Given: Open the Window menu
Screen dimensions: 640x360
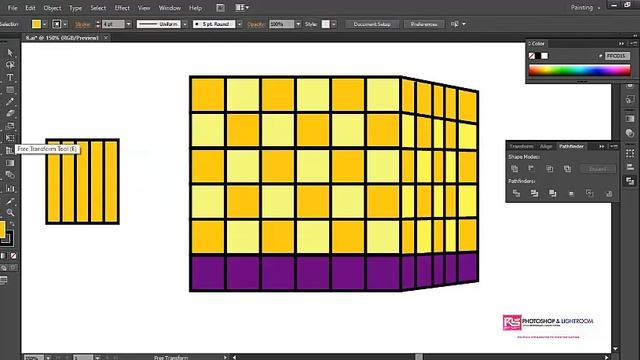Looking at the screenshot, I should pos(170,8).
